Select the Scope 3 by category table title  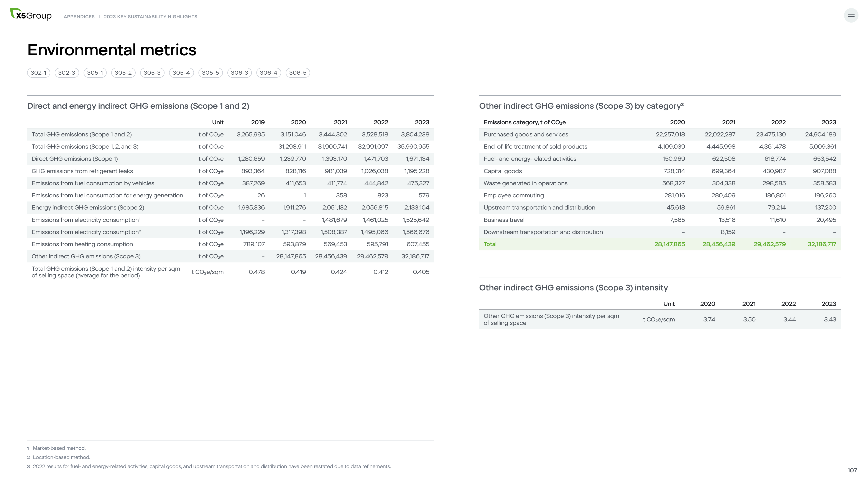pyautogui.click(x=581, y=106)
